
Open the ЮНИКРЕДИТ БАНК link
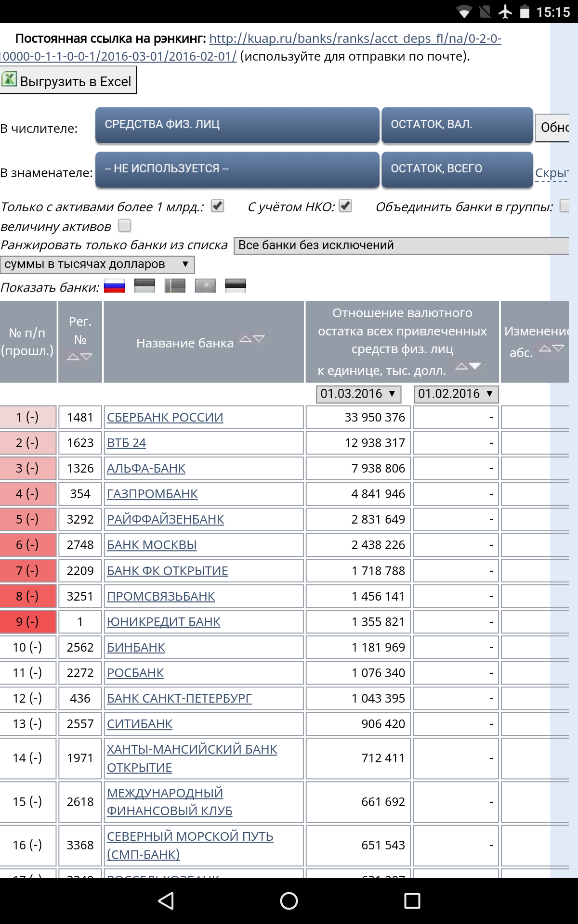pos(164,622)
